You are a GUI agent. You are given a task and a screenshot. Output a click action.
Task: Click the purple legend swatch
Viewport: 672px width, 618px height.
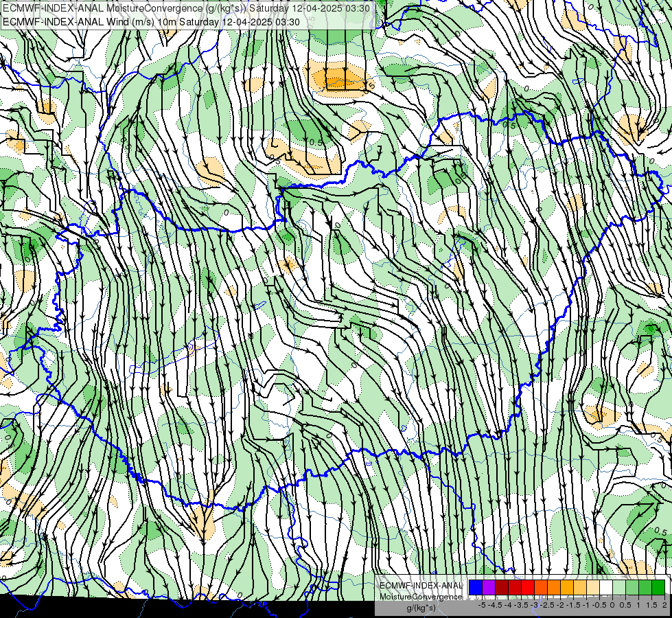(489, 587)
